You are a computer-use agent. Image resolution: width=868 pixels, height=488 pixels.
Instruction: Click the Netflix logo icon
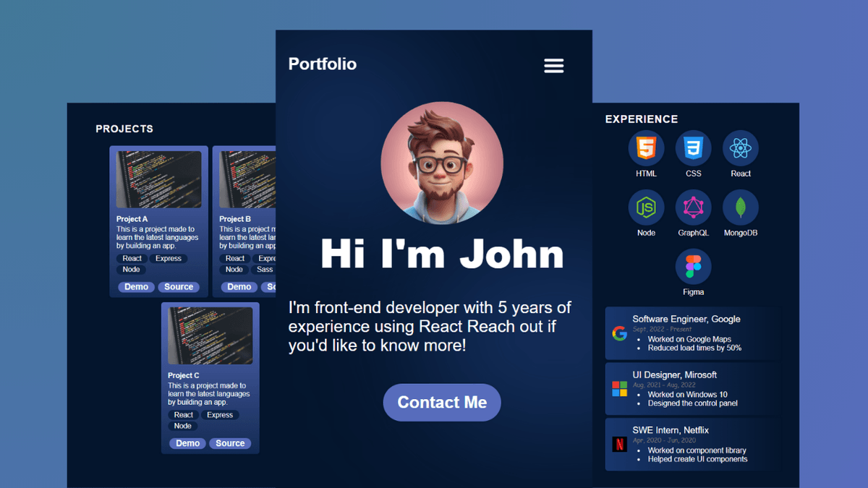tap(619, 445)
